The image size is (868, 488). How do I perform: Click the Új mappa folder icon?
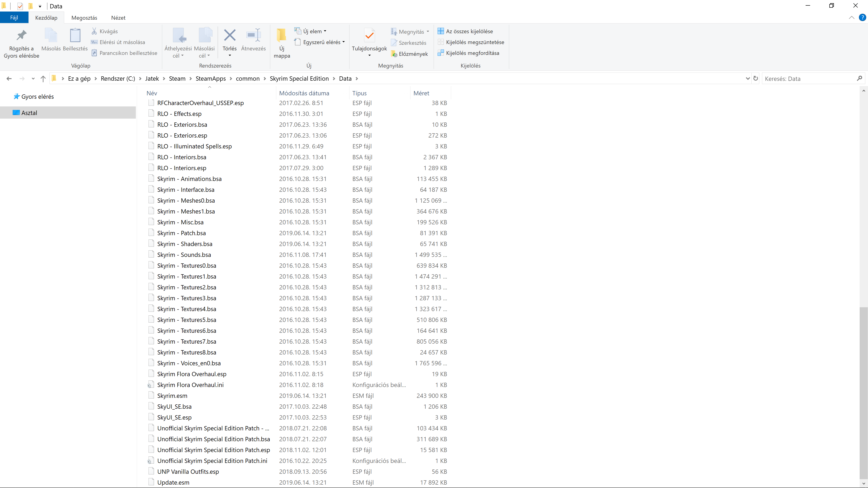281,35
